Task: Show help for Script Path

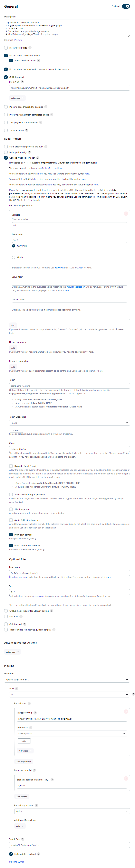Action: click(23, 839)
